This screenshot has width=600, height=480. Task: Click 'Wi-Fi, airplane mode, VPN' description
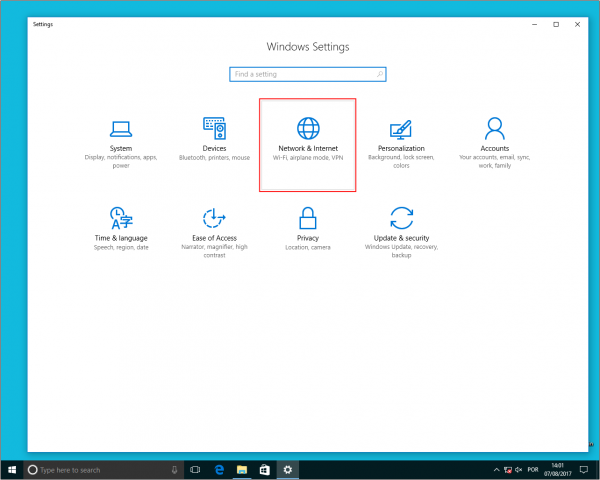[x=308, y=158]
